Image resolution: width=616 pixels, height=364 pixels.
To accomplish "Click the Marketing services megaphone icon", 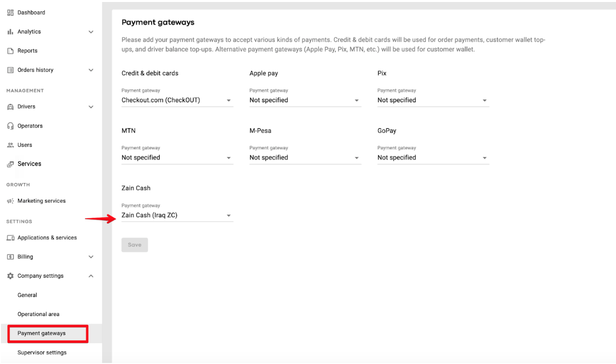I will tap(10, 201).
